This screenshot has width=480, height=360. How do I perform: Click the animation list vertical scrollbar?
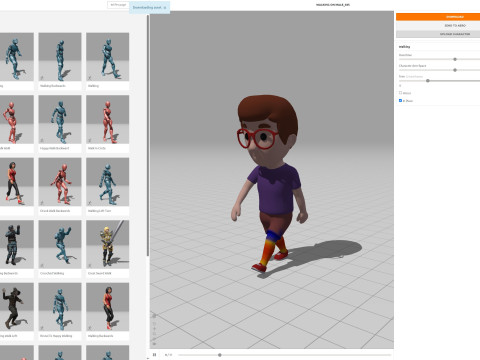148,136
